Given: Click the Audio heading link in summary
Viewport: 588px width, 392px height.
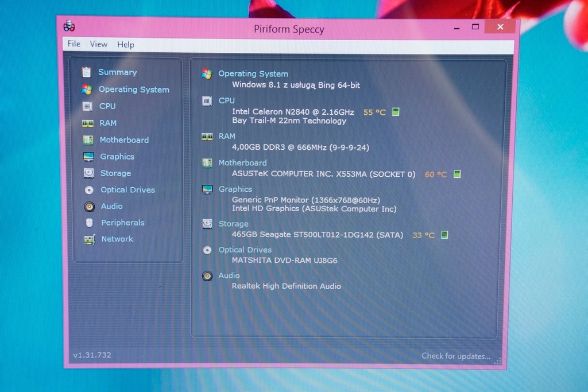Looking at the screenshot, I should tap(229, 275).
